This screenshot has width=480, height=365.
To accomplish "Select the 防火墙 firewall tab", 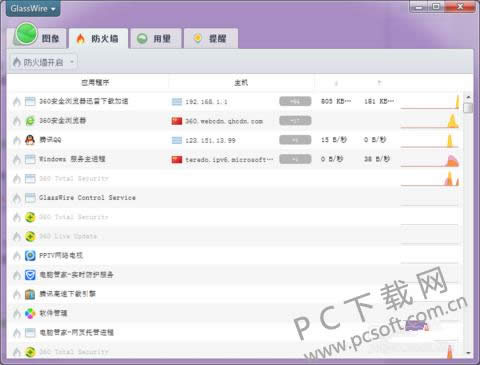I will 98,39.
